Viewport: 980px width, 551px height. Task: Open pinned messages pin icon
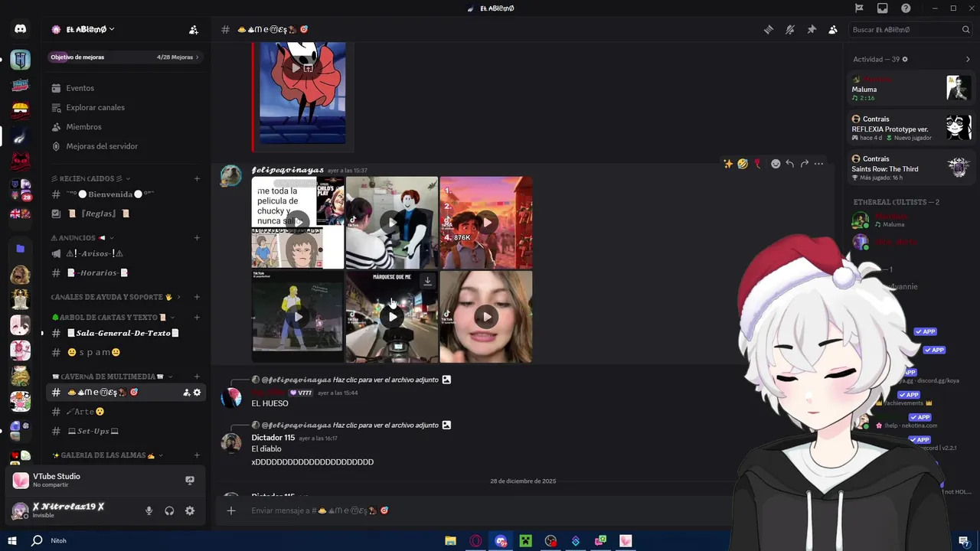(812, 30)
